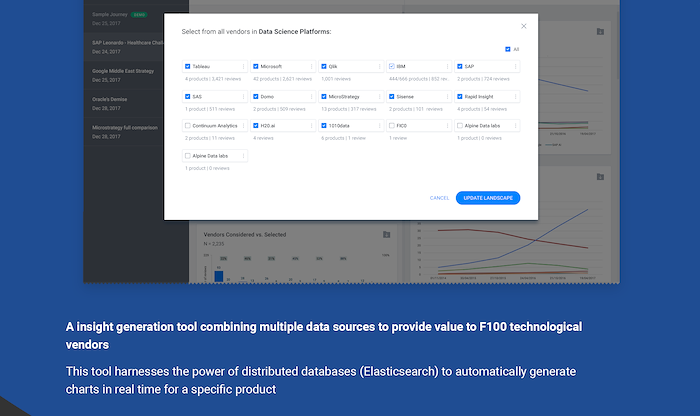Uncheck the All vendors checkbox

(508, 48)
